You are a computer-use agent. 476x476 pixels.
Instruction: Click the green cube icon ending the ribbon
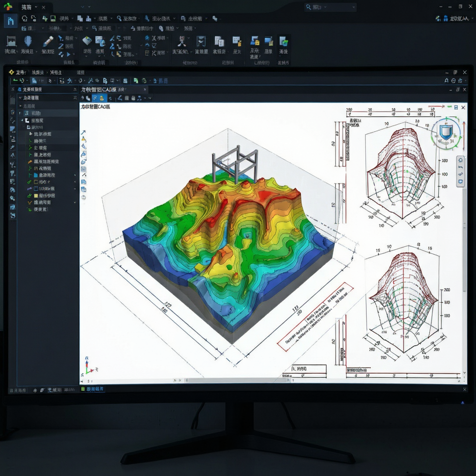(284, 41)
